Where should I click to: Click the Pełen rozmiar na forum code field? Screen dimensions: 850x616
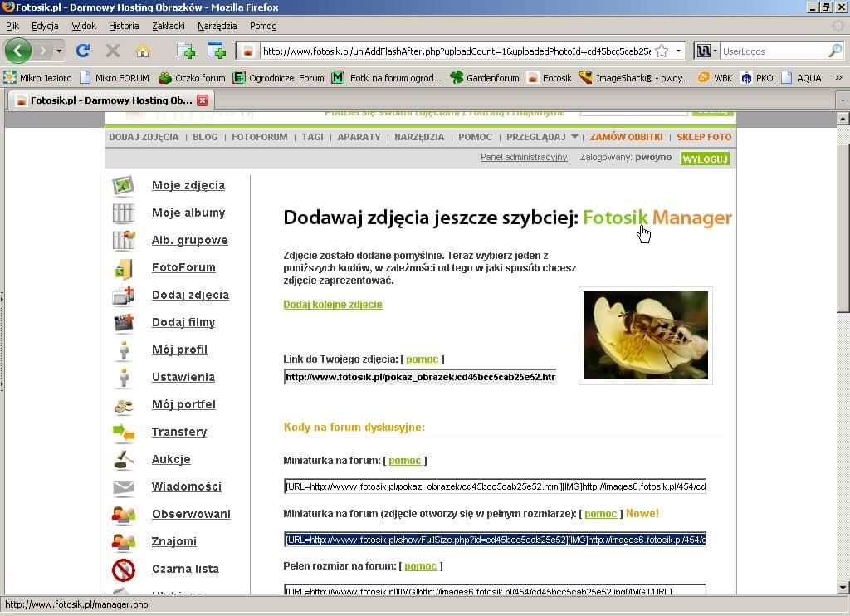495,590
